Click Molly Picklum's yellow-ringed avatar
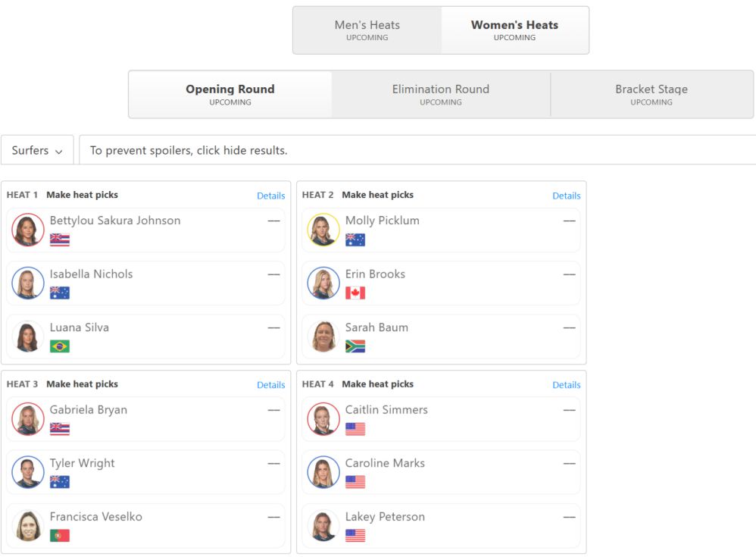Screen dimensions: 756x557 tap(323, 230)
